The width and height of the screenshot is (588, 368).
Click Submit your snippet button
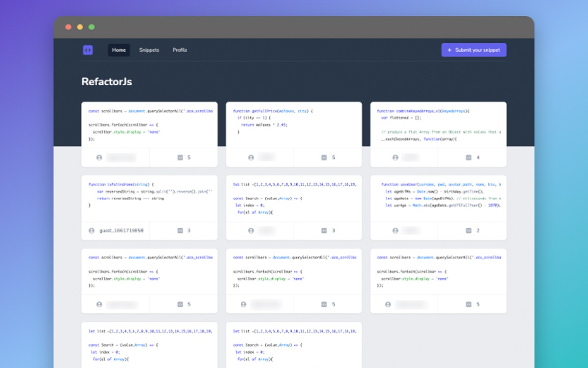point(474,50)
